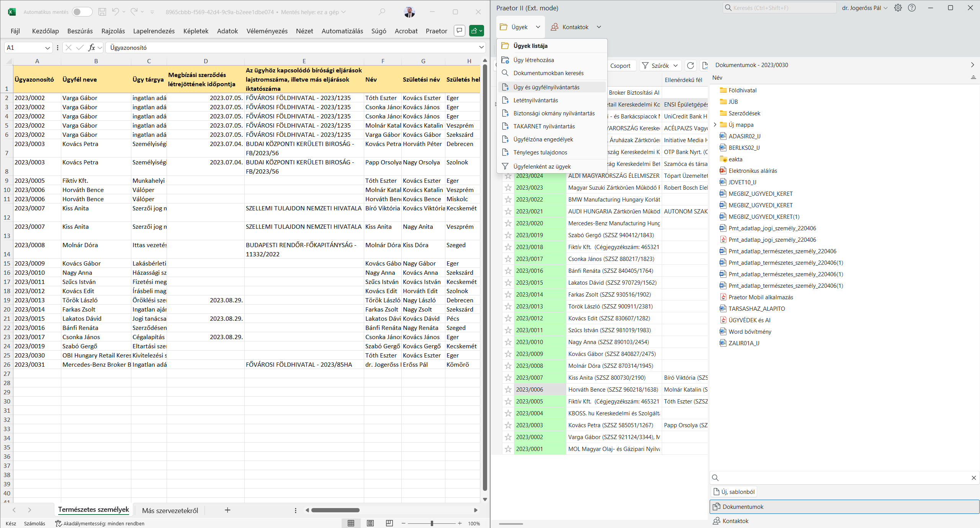Open the Name Box dropdown

tap(47, 48)
